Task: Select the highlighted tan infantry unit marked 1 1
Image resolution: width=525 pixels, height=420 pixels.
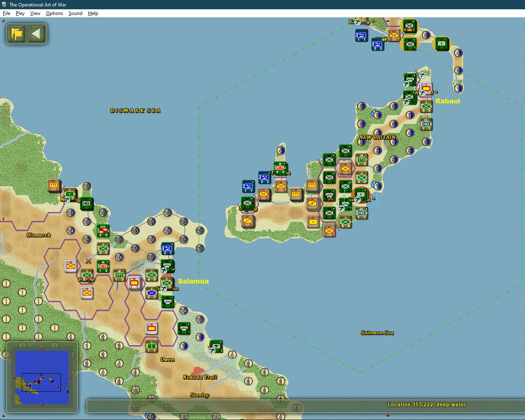Action: [345, 168]
